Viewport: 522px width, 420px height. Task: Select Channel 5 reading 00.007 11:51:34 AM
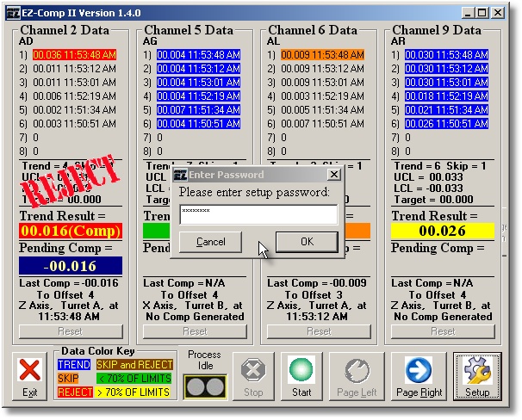coord(198,110)
